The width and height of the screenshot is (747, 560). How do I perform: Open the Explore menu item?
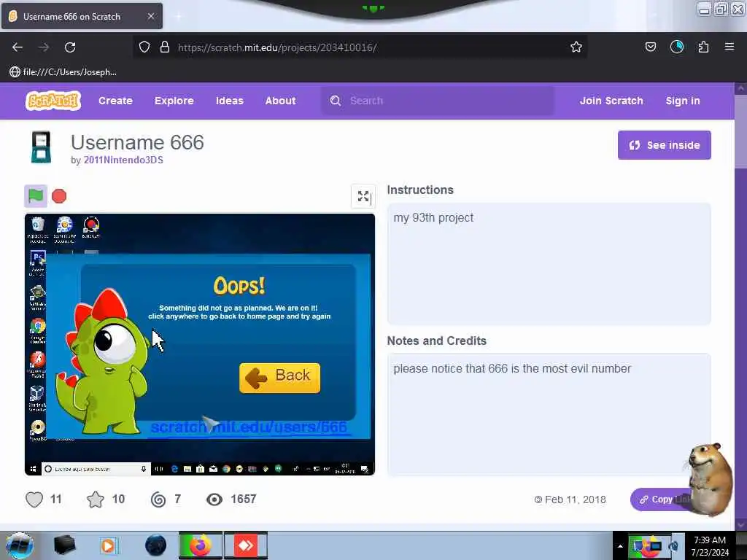tap(174, 101)
